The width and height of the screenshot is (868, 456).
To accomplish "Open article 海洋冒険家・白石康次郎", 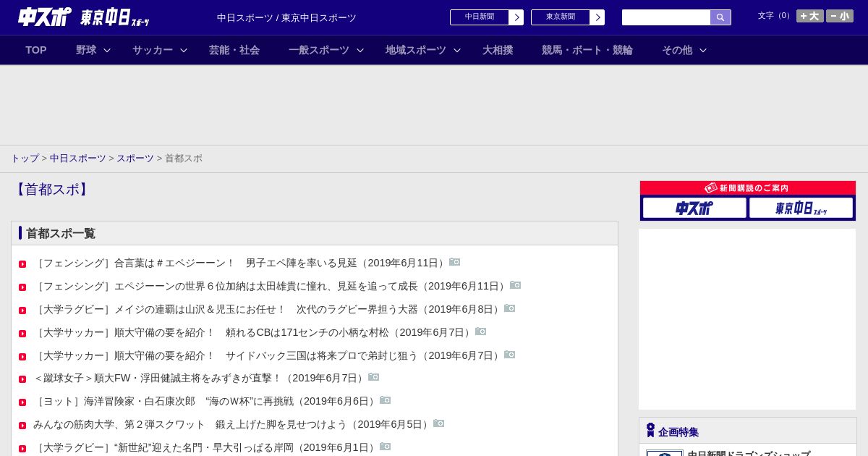I will (205, 401).
